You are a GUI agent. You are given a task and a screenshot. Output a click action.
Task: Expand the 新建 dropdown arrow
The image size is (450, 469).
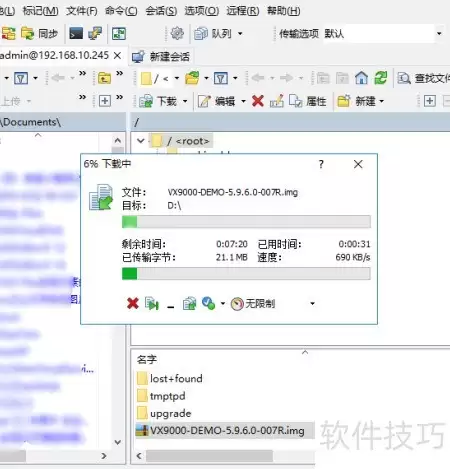pyautogui.click(x=382, y=101)
